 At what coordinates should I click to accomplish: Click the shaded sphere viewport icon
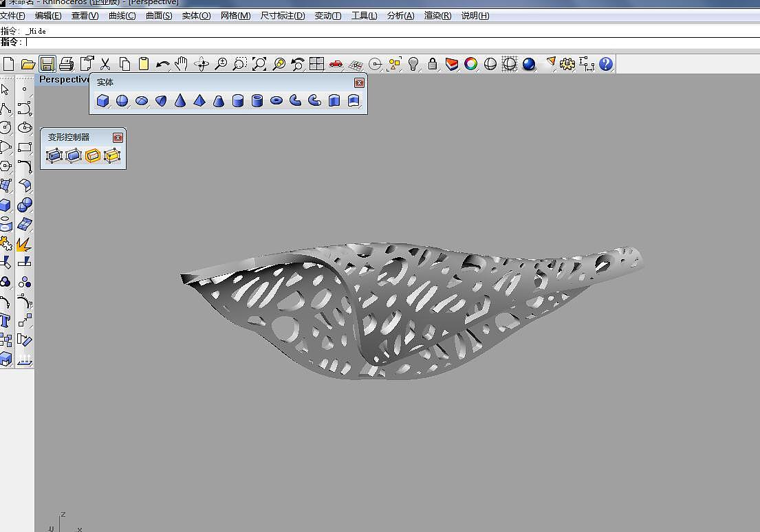(x=490, y=64)
